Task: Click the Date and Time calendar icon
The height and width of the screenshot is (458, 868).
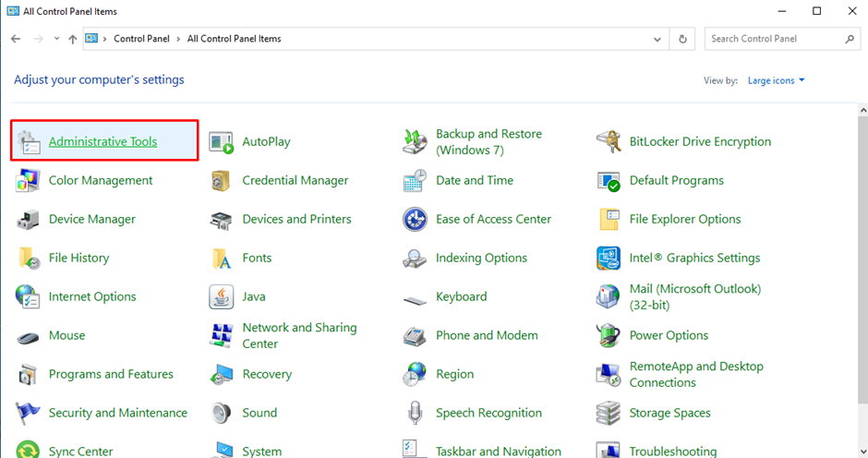Action: [x=415, y=181]
